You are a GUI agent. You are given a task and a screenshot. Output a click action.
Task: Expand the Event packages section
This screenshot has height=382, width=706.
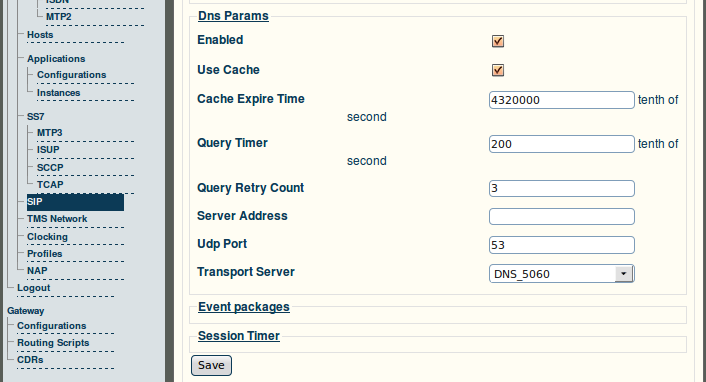(244, 307)
